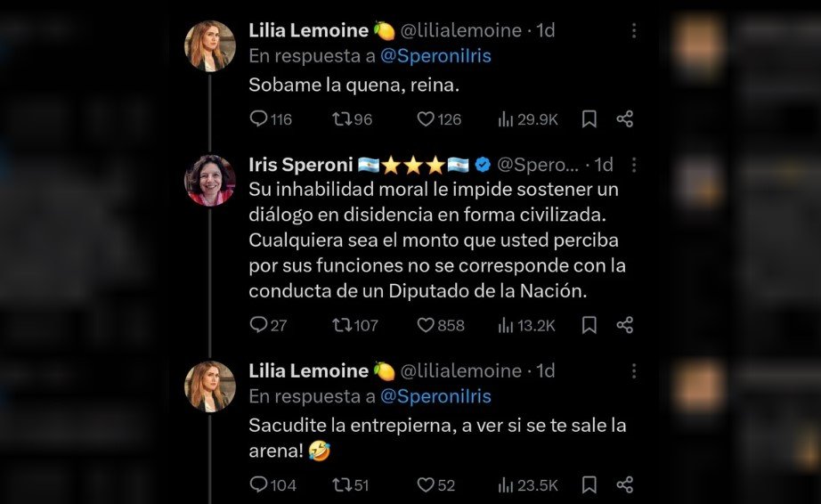Reply to the 'Sacudite la entrepierna' tweet

tap(258, 484)
